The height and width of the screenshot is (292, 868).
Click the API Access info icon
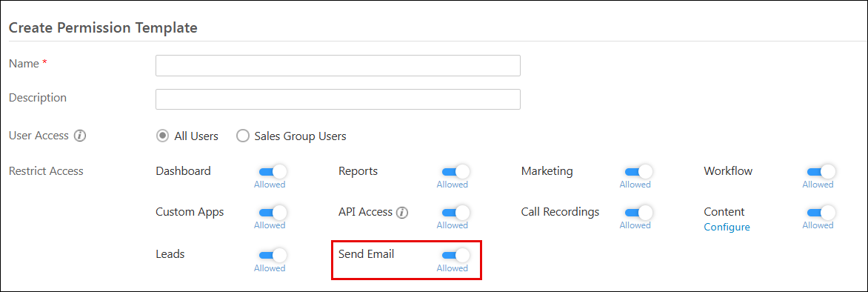pos(402,212)
